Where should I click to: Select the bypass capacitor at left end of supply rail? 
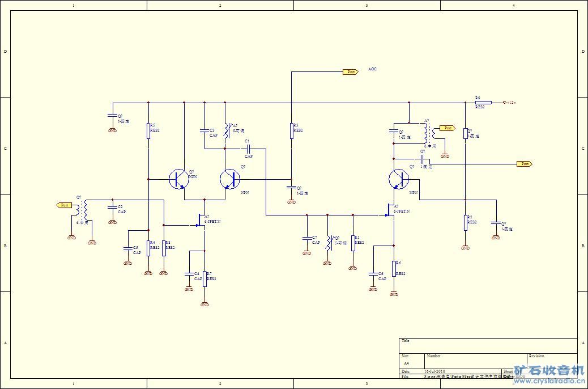point(113,116)
